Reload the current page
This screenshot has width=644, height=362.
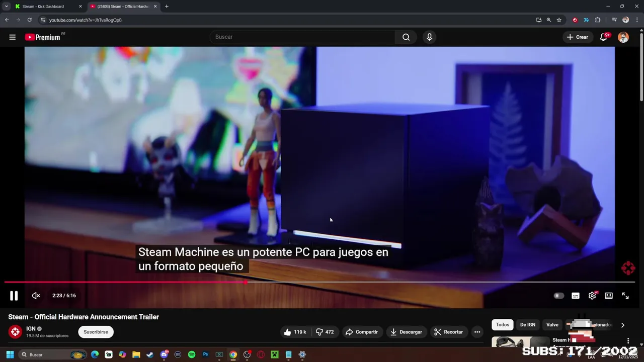coord(29,20)
